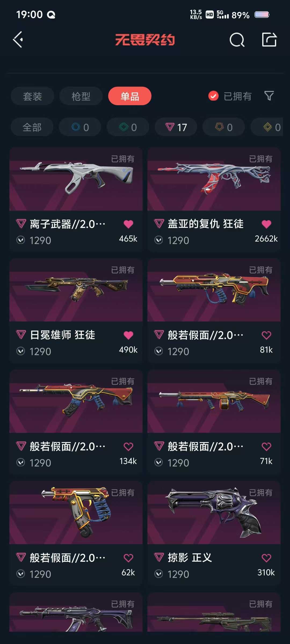The height and width of the screenshot is (644, 290).
Task: Select the 单品 tab
Action: tap(130, 96)
